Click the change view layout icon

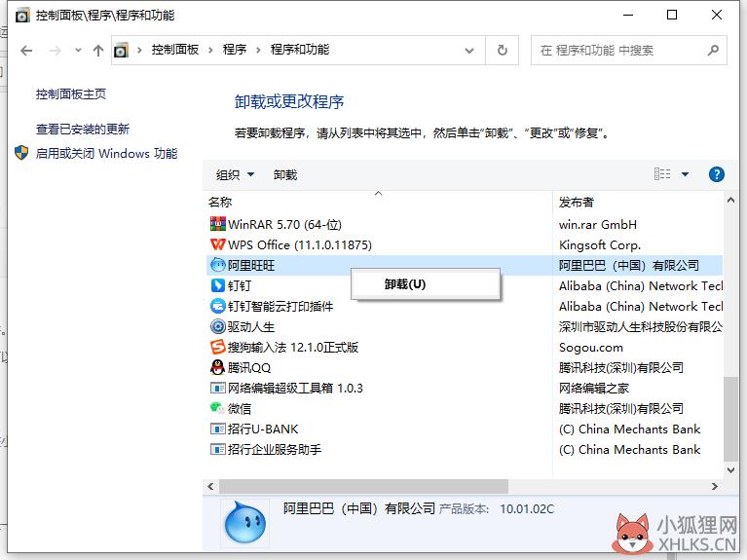coord(662,174)
